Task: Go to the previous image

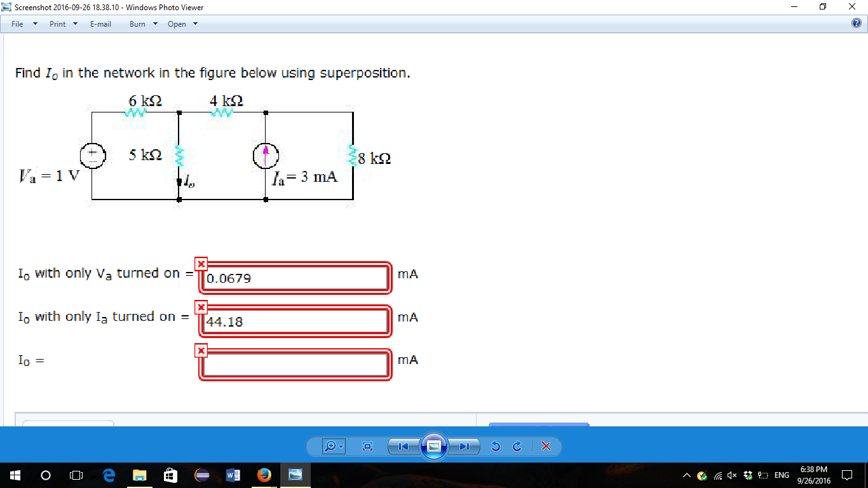Action: pos(403,446)
